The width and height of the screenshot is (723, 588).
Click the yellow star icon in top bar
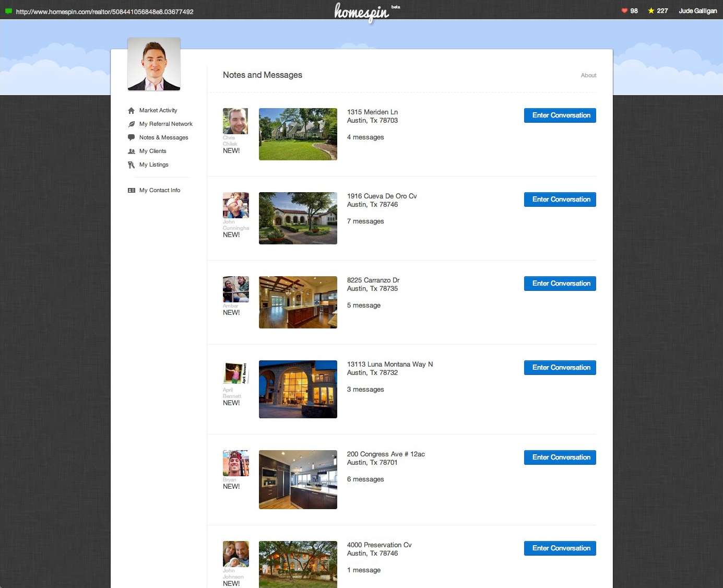coord(651,11)
